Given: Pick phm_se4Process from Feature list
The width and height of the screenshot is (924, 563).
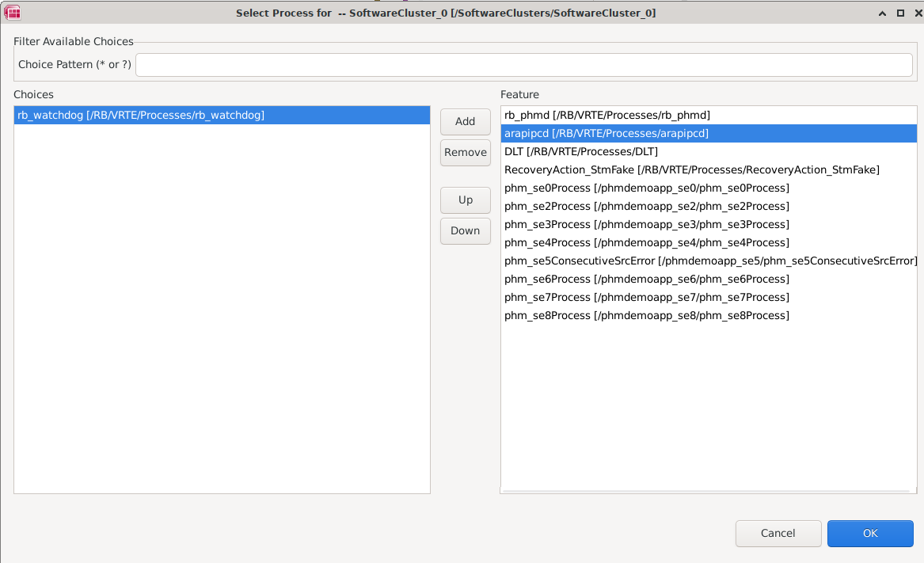Looking at the screenshot, I should click(646, 243).
